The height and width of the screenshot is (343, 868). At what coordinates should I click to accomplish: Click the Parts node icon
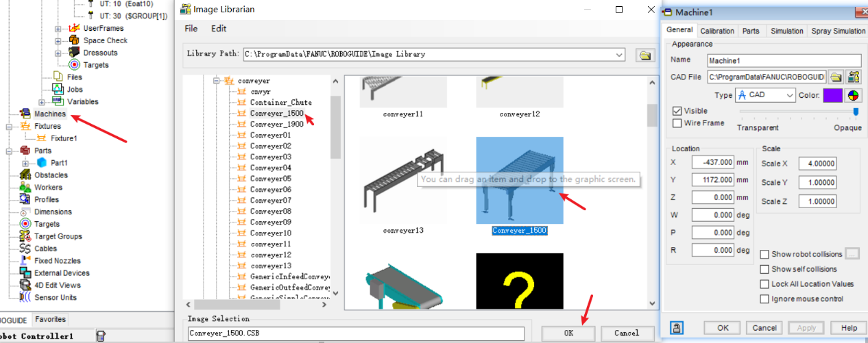click(25, 151)
